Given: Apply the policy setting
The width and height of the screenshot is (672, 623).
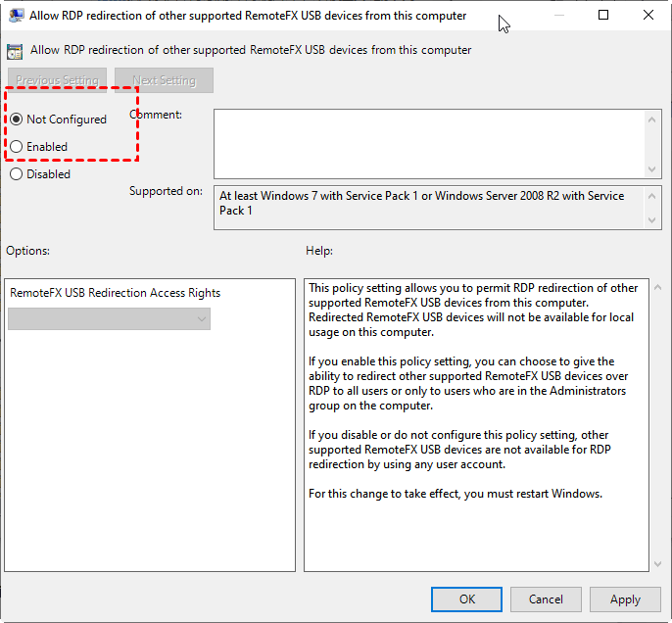Looking at the screenshot, I should click(x=625, y=599).
